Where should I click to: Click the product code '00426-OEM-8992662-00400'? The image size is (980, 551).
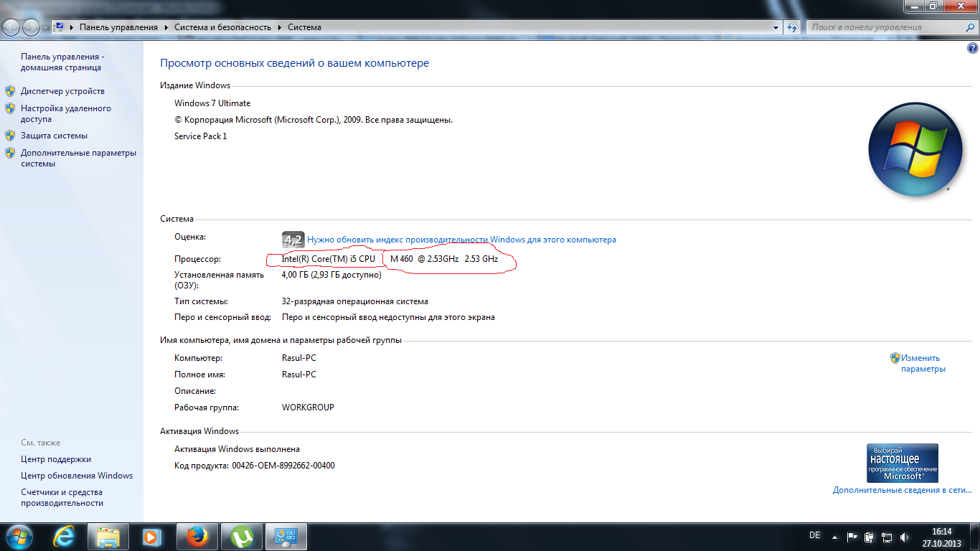point(283,466)
